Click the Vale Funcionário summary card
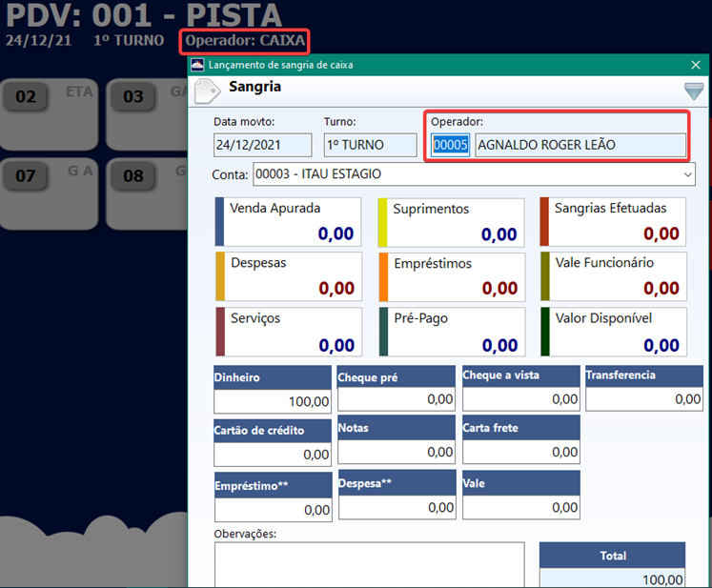 614,276
